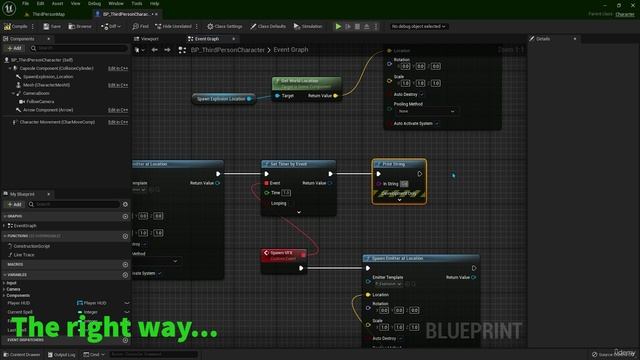
Task: Start Simulation from the toolbar
Action: click(x=308, y=27)
